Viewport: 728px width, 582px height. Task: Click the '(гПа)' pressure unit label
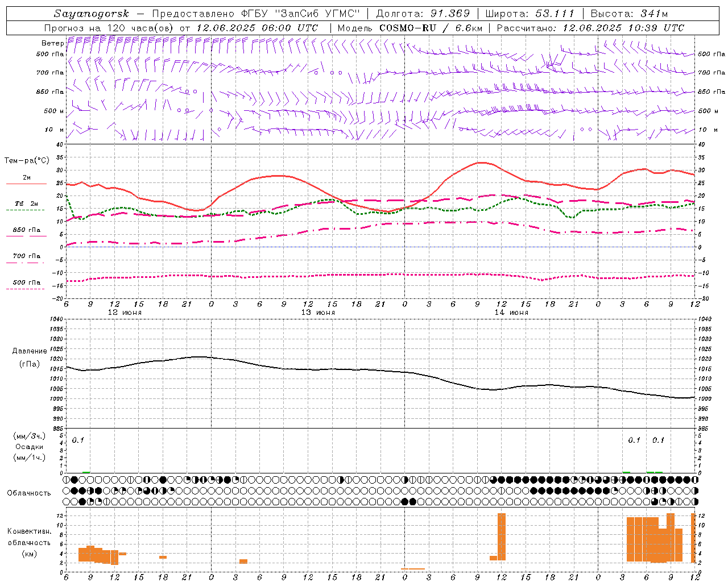pos(30,364)
